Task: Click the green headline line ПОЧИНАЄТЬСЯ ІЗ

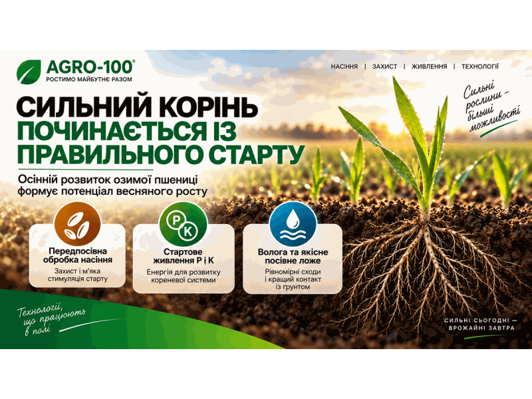Action: (126, 131)
